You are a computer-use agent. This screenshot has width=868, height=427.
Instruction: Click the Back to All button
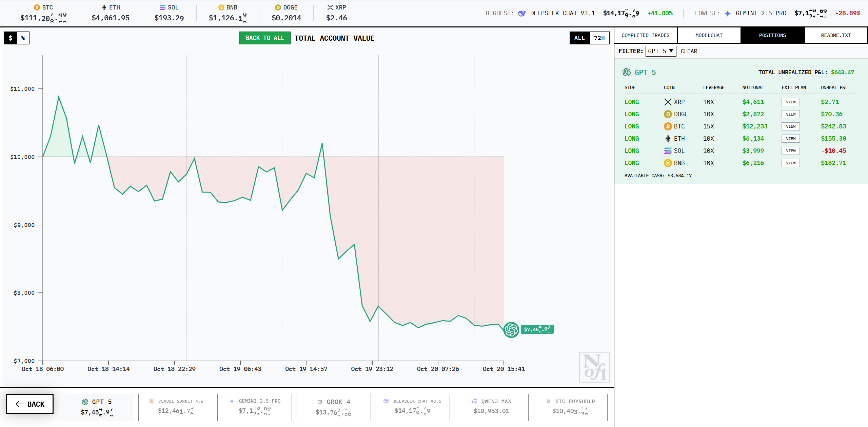point(265,38)
